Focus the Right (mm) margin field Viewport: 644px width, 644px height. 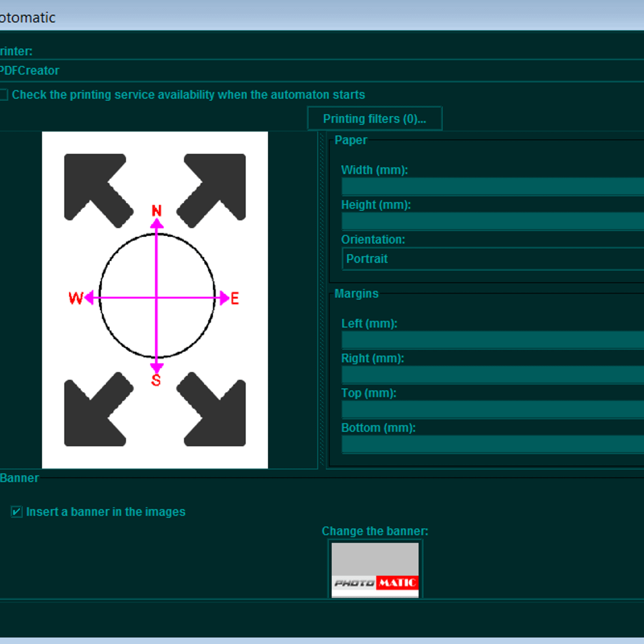click(493, 375)
